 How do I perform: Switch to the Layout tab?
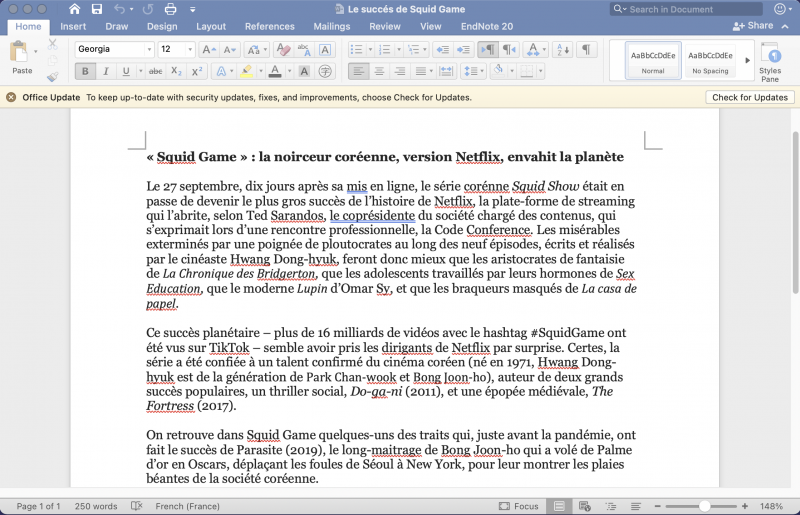[x=211, y=27]
